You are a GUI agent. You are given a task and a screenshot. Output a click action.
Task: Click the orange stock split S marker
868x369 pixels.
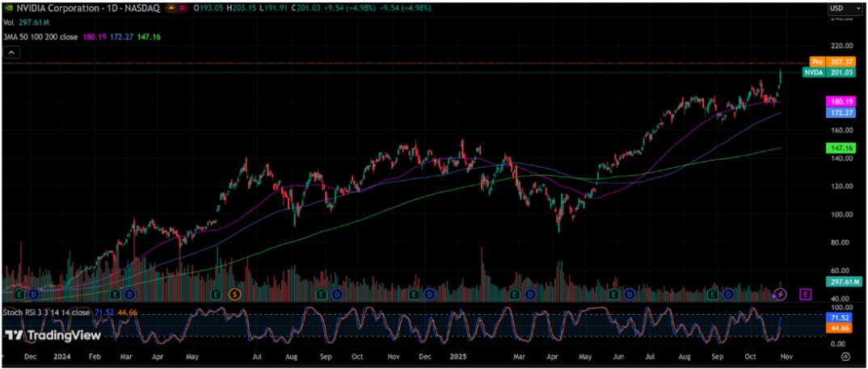[234, 294]
